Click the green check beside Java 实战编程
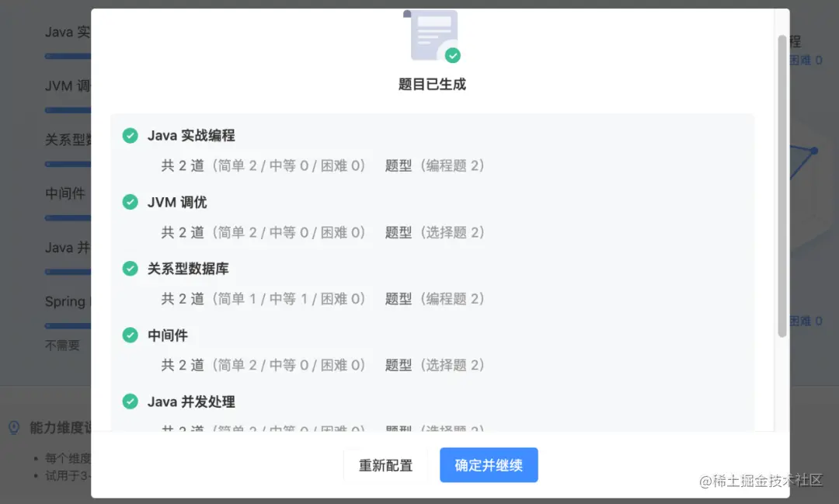 pyautogui.click(x=131, y=134)
